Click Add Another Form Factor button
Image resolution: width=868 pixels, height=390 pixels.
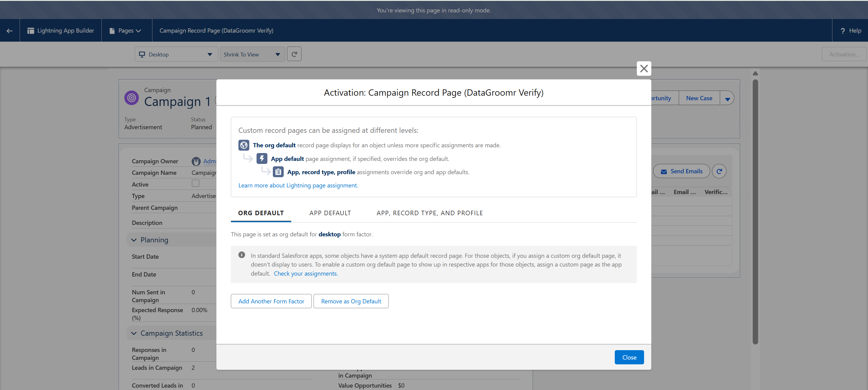coord(271,301)
